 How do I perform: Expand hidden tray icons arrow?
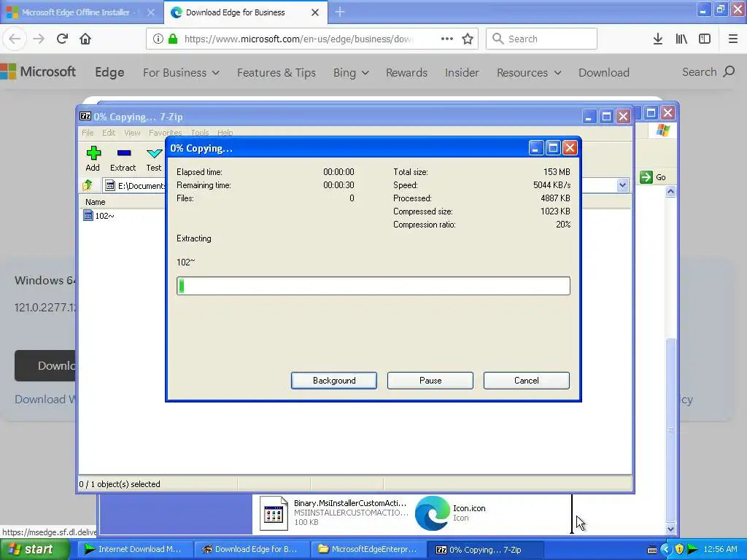665,550
